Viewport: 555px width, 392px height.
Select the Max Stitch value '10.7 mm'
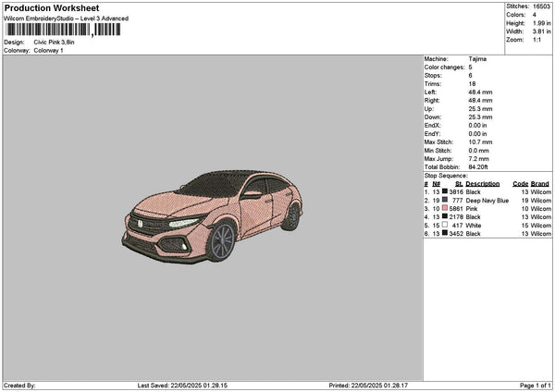480,141
